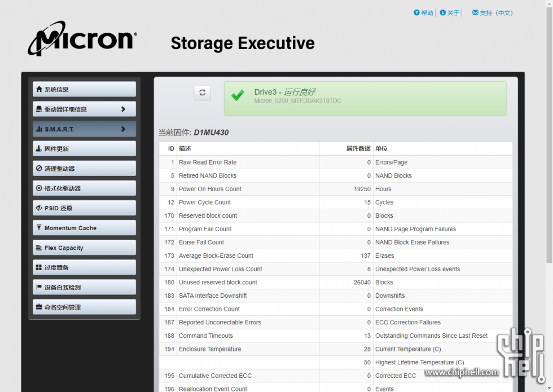553x392 pixels.
Task: Click the flag icon beside 设备自我检测
Action: click(39, 287)
